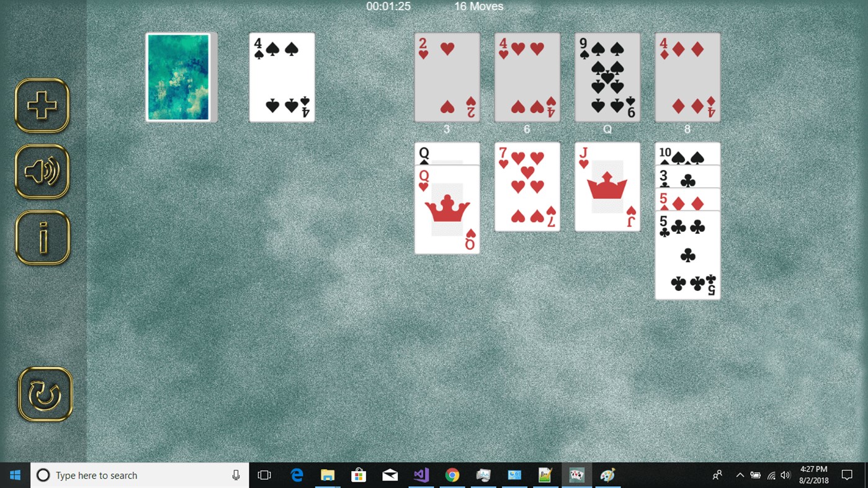Toggle game sound with the speaker icon

[42, 171]
